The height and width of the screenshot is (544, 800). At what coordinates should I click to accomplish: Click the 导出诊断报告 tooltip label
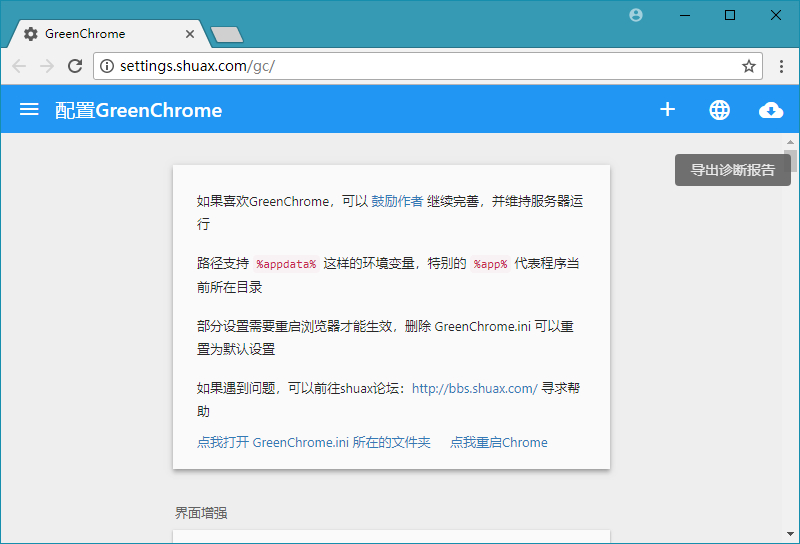point(733,170)
